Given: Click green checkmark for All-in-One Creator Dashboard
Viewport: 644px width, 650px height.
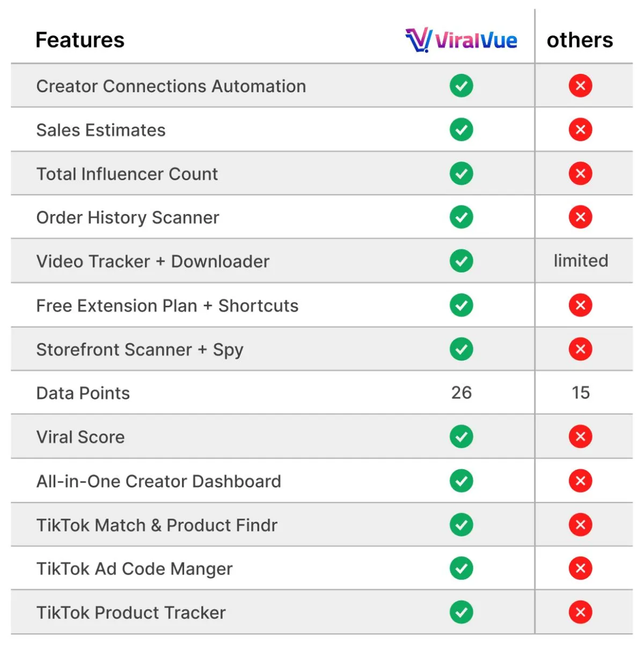Looking at the screenshot, I should (x=462, y=481).
